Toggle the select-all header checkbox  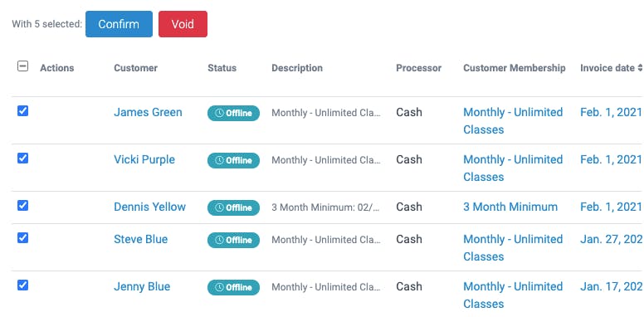pos(22,66)
